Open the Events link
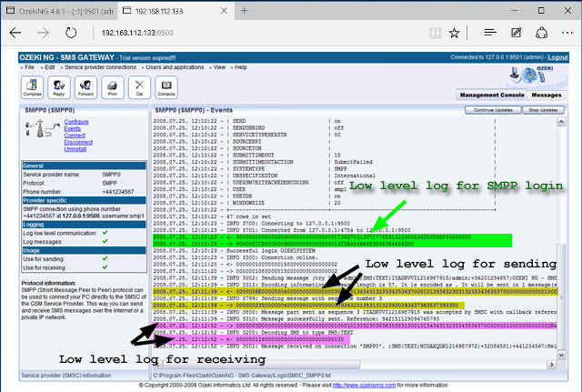This screenshot has height=392, width=582. pos(72,128)
